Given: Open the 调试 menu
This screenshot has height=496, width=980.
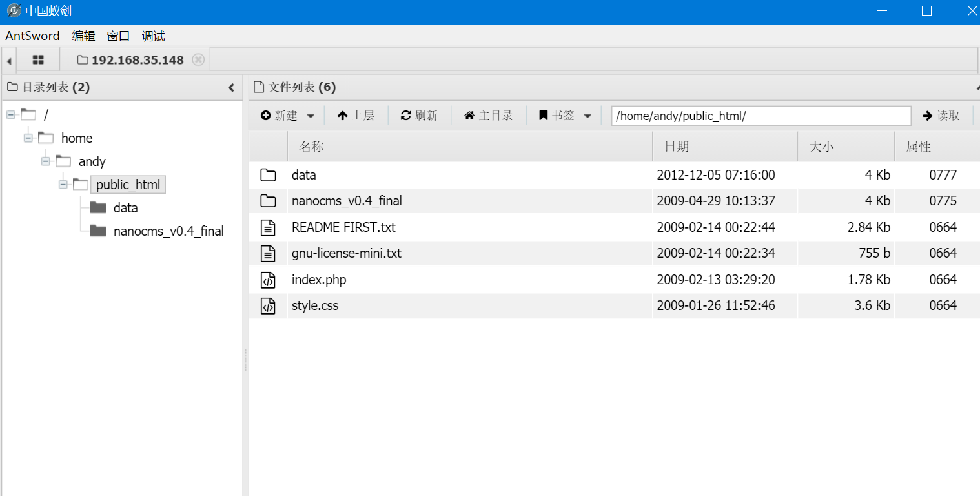Looking at the screenshot, I should pos(152,36).
